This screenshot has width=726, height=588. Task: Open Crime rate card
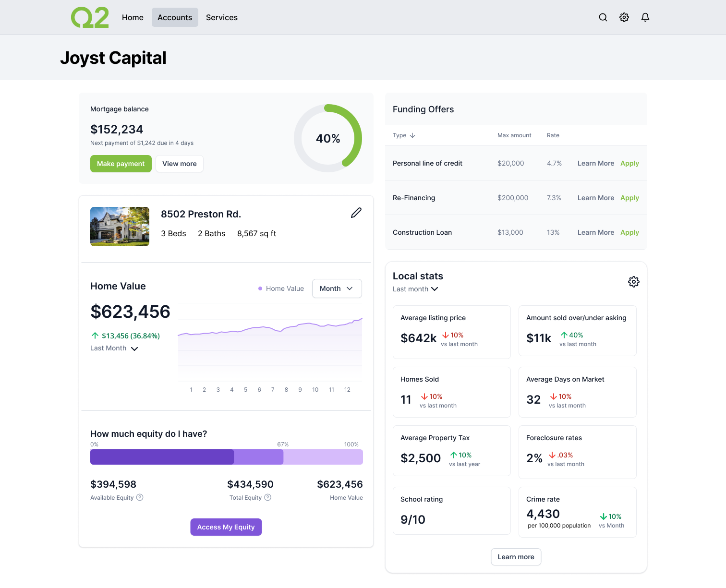(x=578, y=512)
